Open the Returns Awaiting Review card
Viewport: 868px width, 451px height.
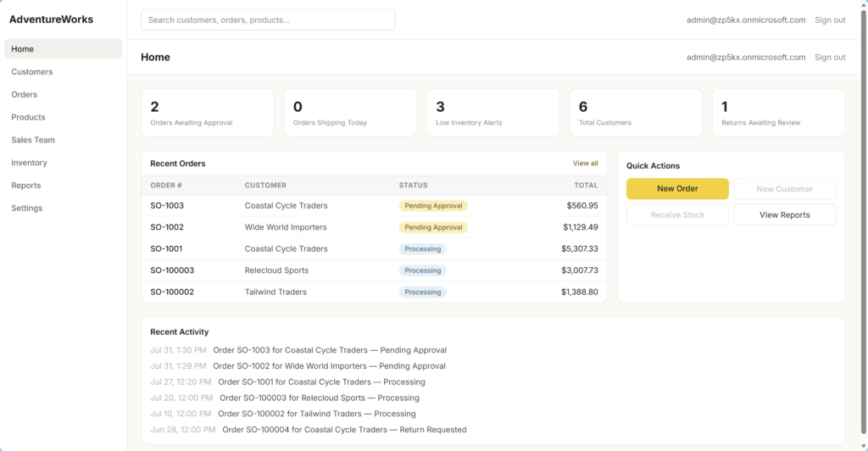pyautogui.click(x=779, y=113)
